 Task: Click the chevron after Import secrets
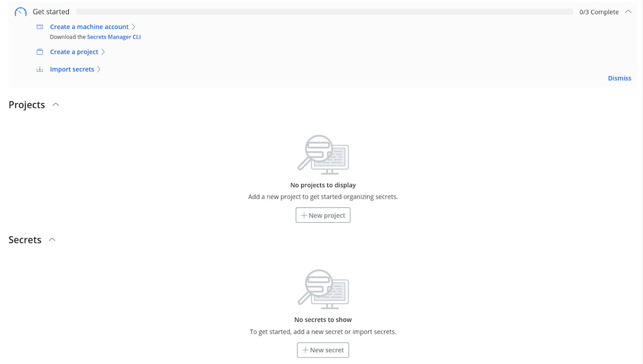pyautogui.click(x=99, y=69)
